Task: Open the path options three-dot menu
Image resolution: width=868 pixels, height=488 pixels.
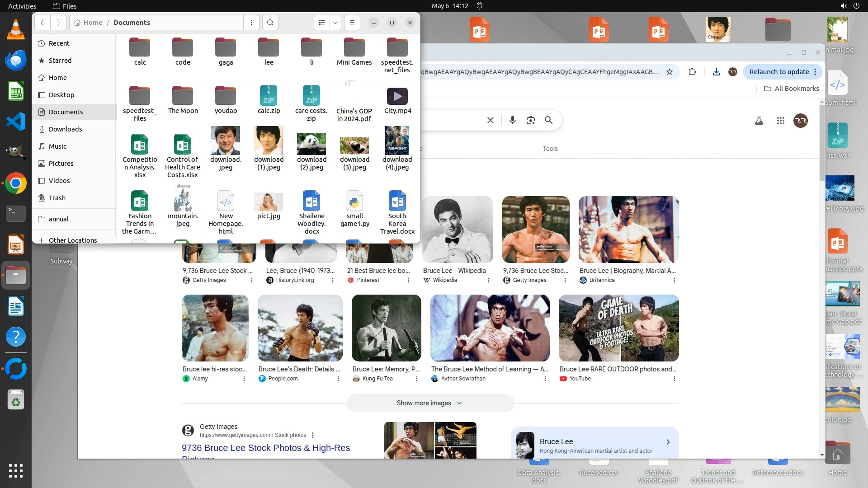Action: pyautogui.click(x=251, y=23)
